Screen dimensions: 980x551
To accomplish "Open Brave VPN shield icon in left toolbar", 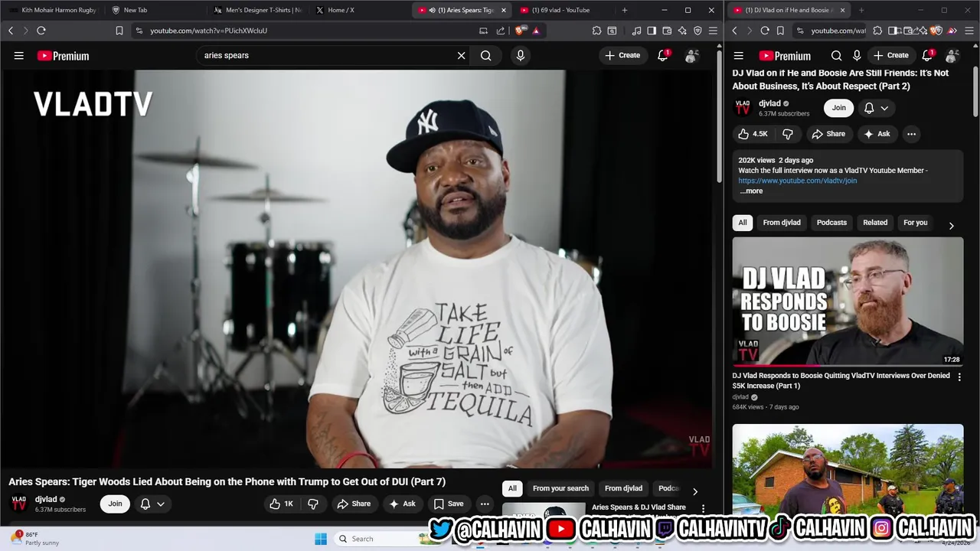I will point(697,31).
